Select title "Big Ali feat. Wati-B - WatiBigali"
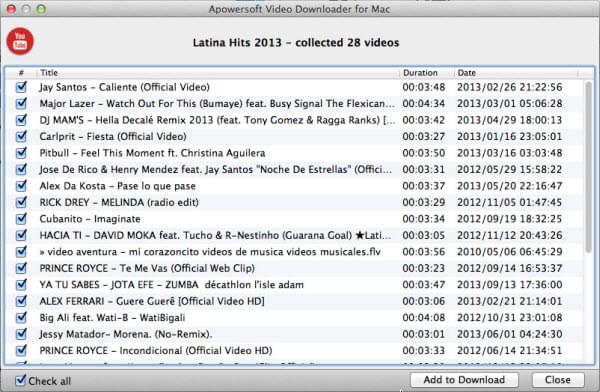Viewport: 600px width, 392px height. point(112,318)
